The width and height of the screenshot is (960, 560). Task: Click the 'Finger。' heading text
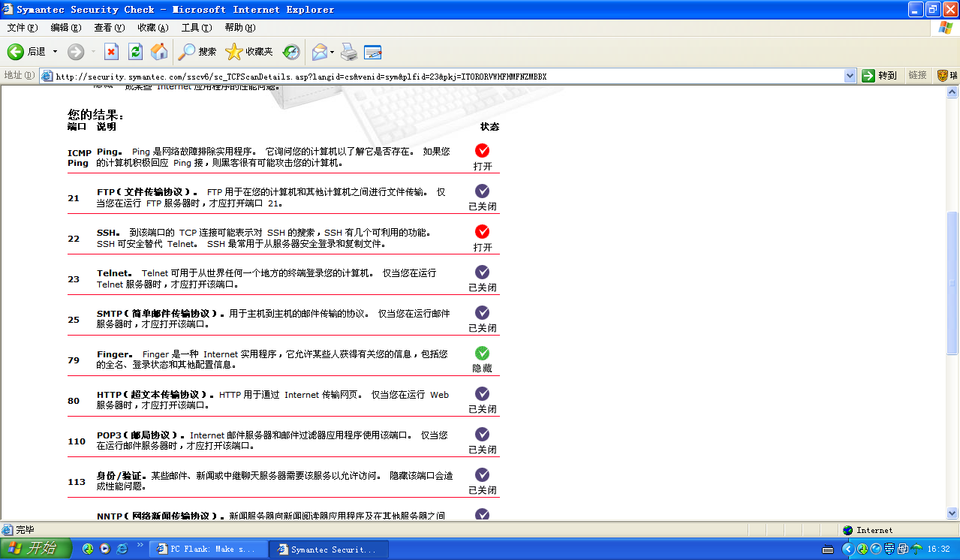coord(115,354)
